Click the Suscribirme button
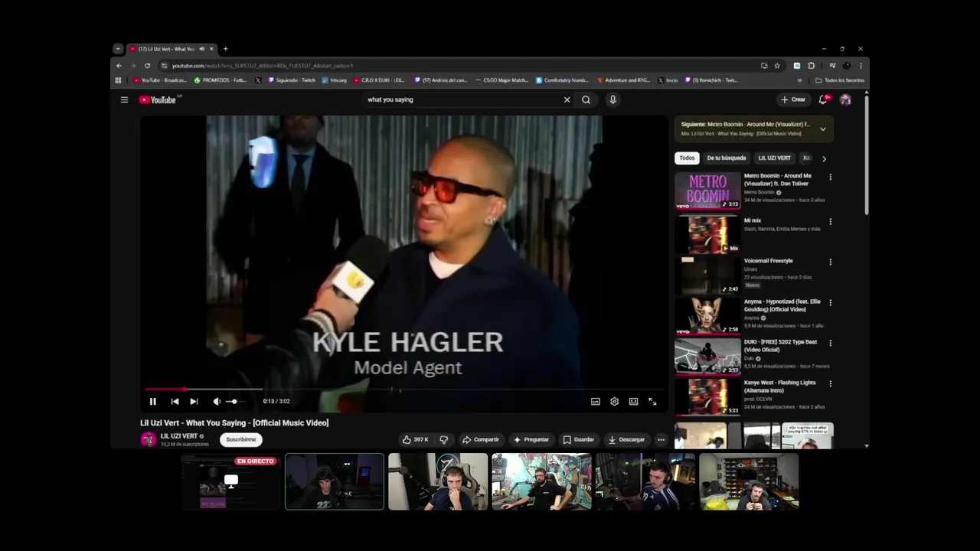 [x=241, y=439]
